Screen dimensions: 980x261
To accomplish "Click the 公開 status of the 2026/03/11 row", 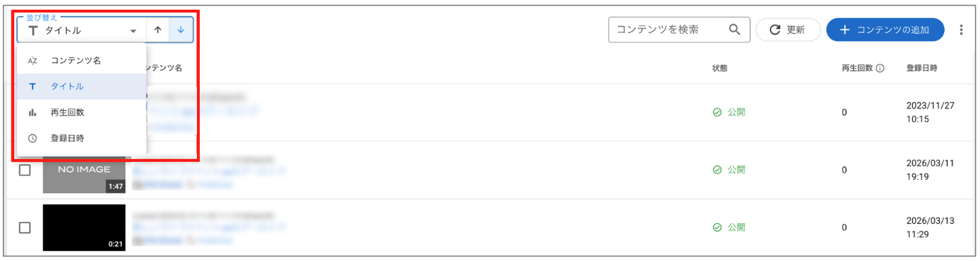I will click(x=729, y=170).
